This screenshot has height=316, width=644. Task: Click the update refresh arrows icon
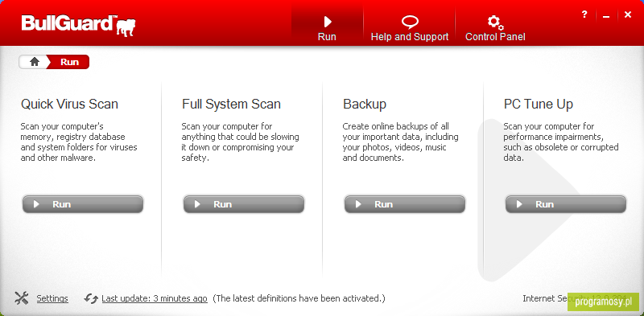pos(91,299)
